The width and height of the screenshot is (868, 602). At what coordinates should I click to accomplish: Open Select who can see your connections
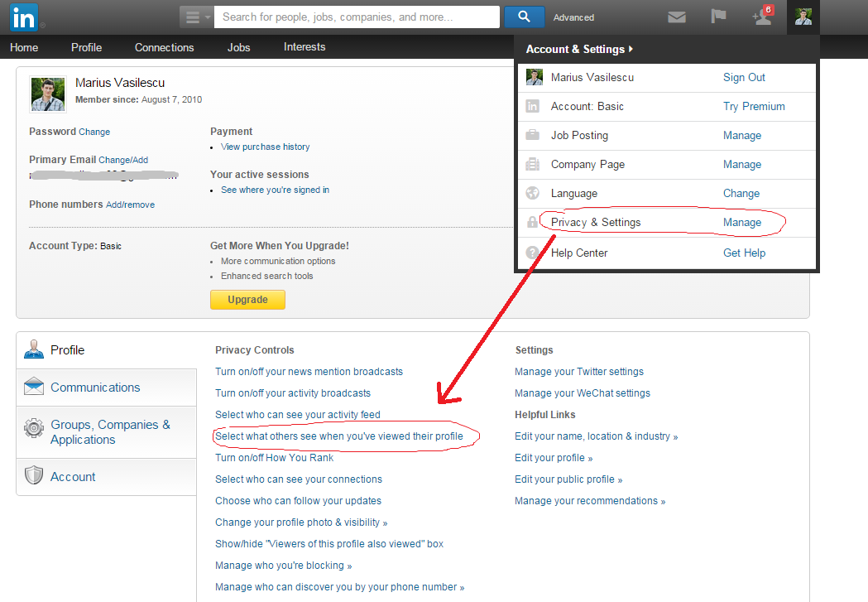(x=299, y=479)
